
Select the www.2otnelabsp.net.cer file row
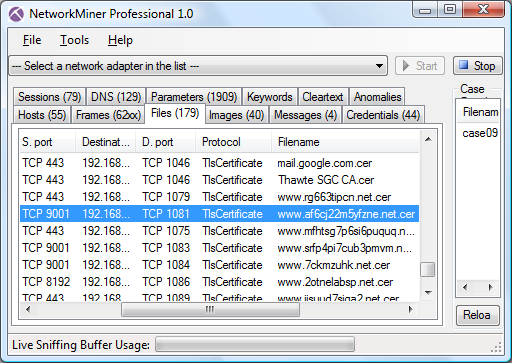219,282
